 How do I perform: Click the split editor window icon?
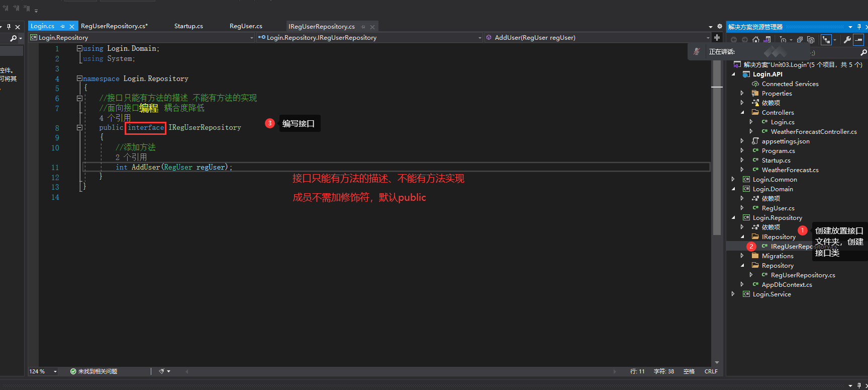coord(717,37)
